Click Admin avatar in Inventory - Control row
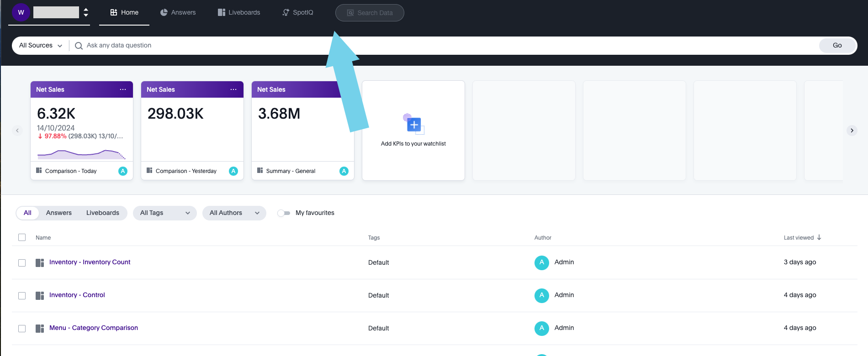 point(542,295)
